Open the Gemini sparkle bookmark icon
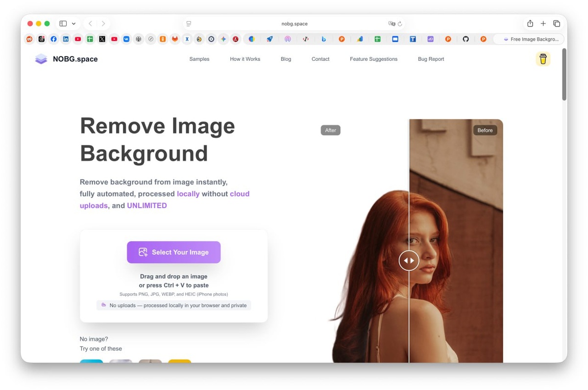 point(223,39)
